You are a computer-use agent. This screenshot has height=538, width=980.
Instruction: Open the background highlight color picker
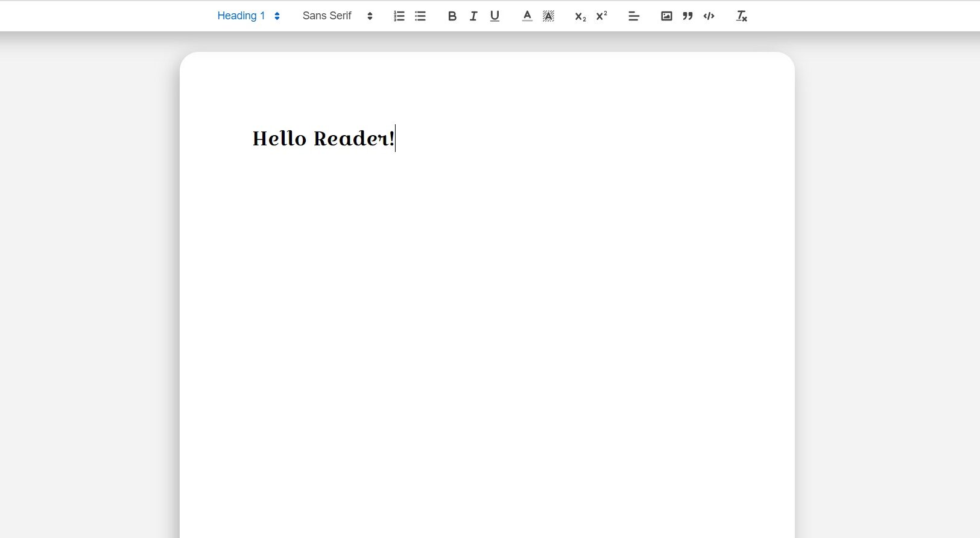pos(548,16)
